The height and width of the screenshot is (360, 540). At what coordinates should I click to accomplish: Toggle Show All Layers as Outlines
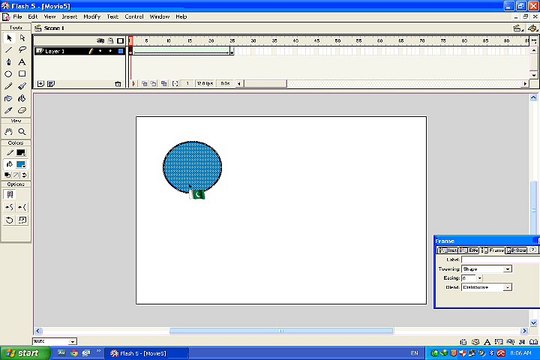click(120, 41)
